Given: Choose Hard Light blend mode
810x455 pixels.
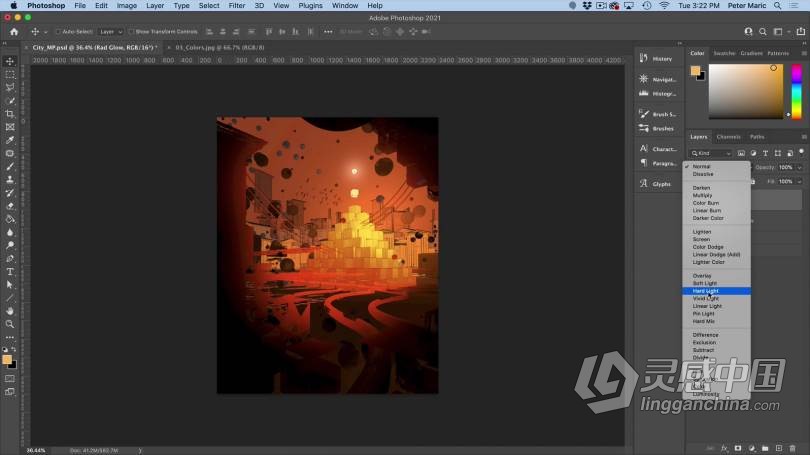Looking at the screenshot, I should [716, 291].
